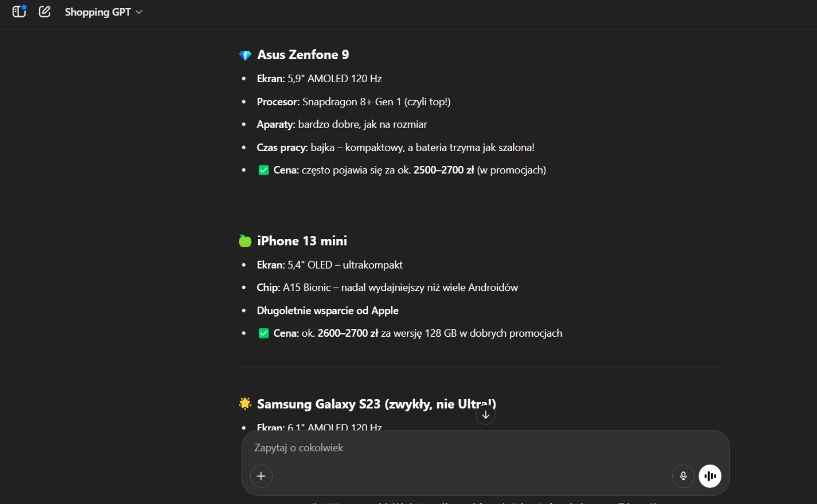This screenshot has height=504, width=817.
Task: Activate the microphone dictation button
Action: point(683,476)
